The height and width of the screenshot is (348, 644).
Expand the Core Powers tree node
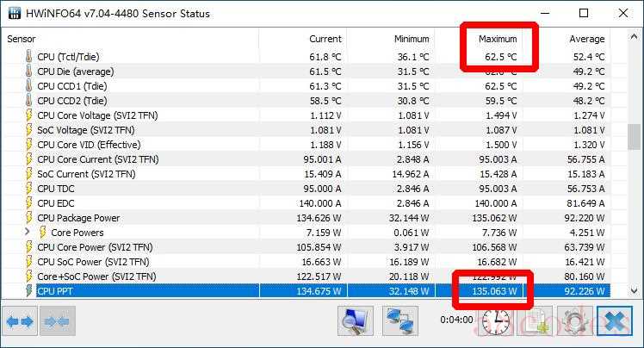point(27,232)
